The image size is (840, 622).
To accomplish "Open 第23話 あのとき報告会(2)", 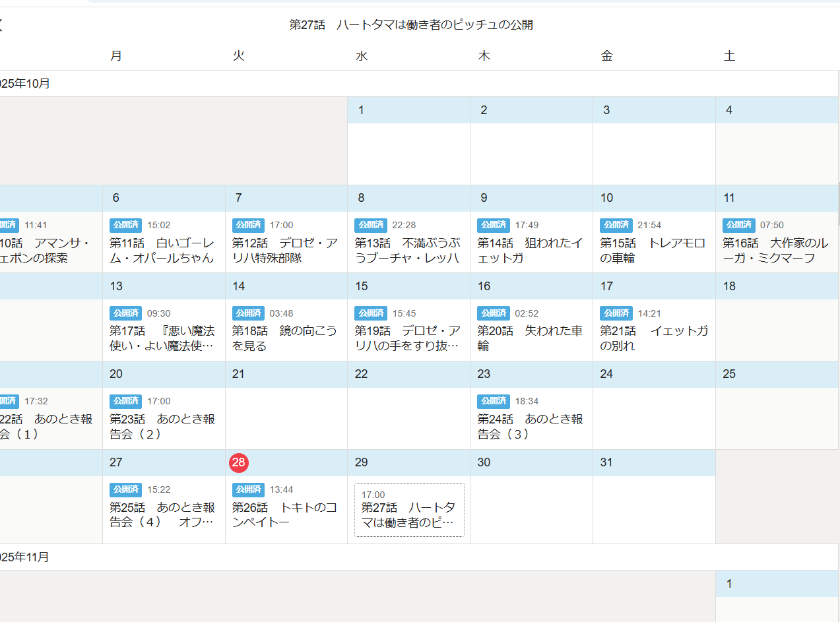I will click(162, 427).
